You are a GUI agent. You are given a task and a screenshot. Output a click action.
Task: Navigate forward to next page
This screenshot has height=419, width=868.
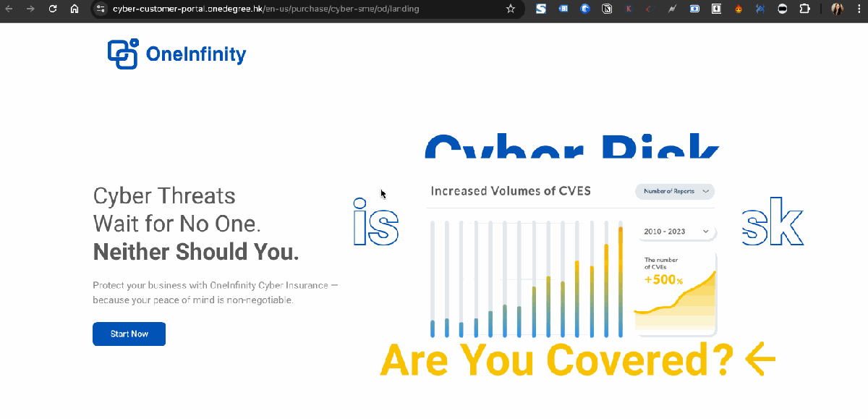tap(31, 9)
